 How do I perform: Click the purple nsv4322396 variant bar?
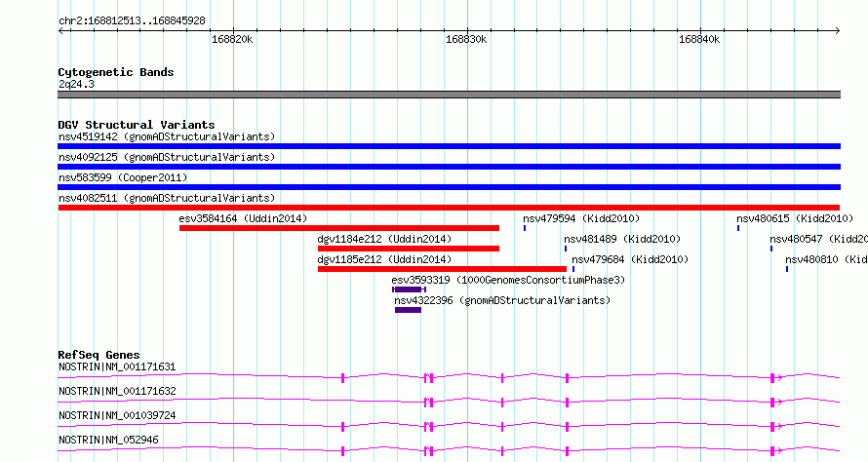coord(408,310)
